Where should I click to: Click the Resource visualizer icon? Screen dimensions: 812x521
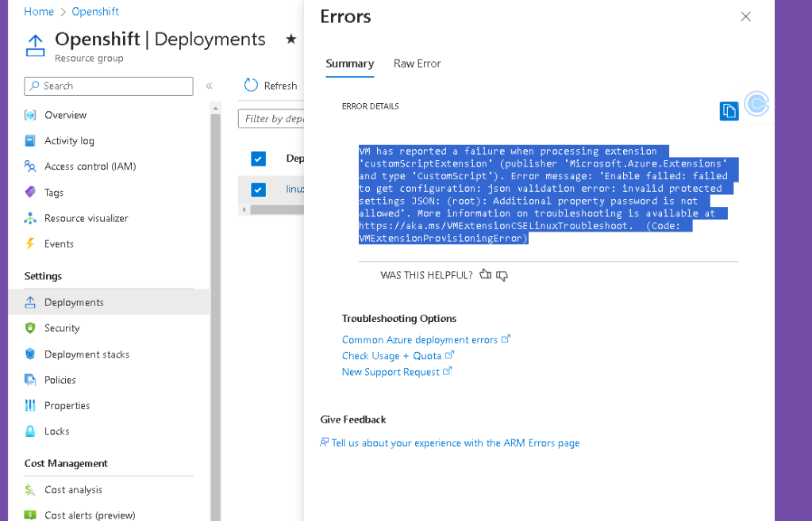[x=30, y=218]
